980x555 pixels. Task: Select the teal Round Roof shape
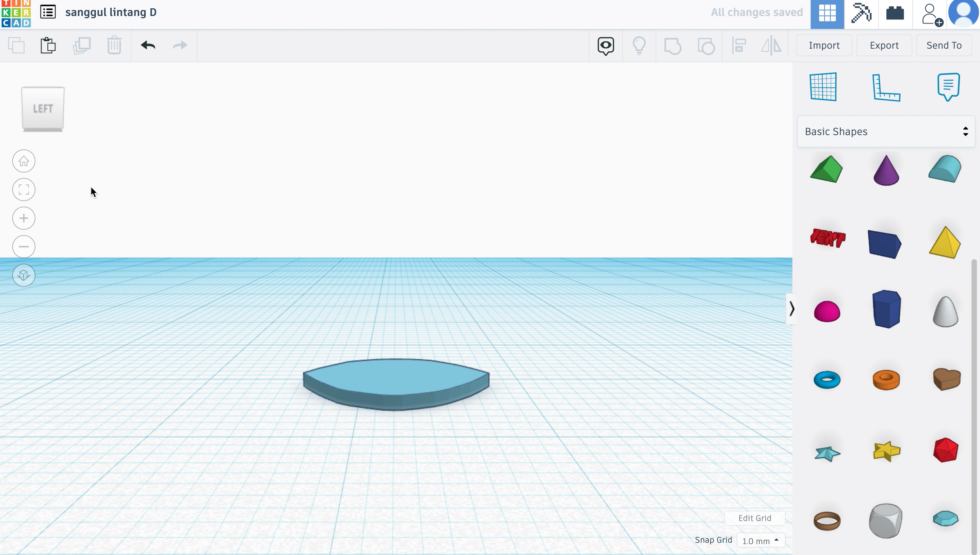pos(945,168)
